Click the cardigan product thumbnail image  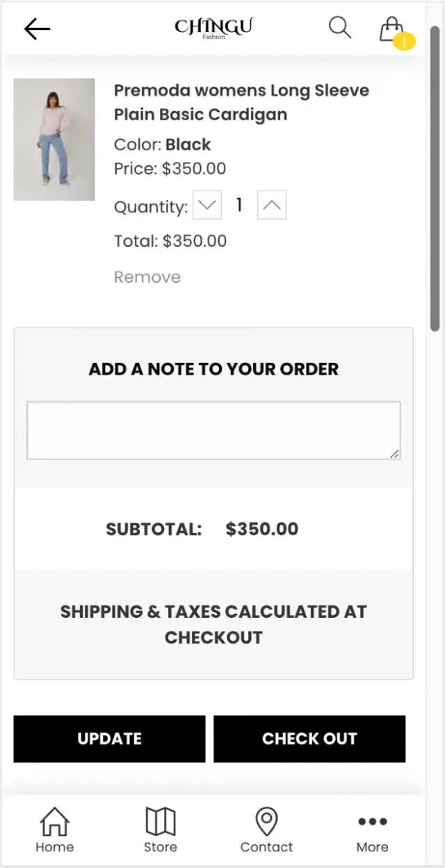[54, 139]
